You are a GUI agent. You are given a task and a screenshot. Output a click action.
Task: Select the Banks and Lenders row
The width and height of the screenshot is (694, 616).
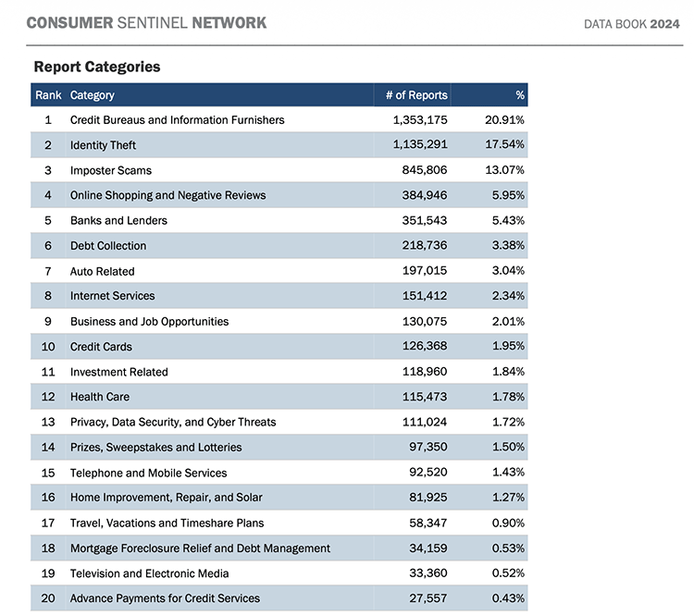click(x=118, y=221)
